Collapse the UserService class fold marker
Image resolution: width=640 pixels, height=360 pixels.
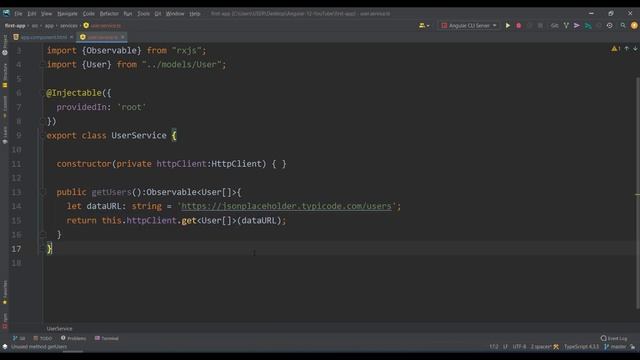42,135
